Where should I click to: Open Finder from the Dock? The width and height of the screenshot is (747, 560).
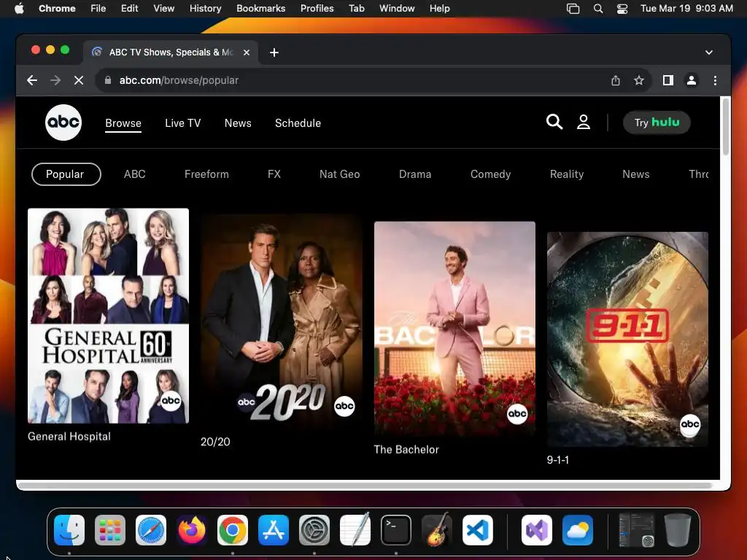click(69, 530)
